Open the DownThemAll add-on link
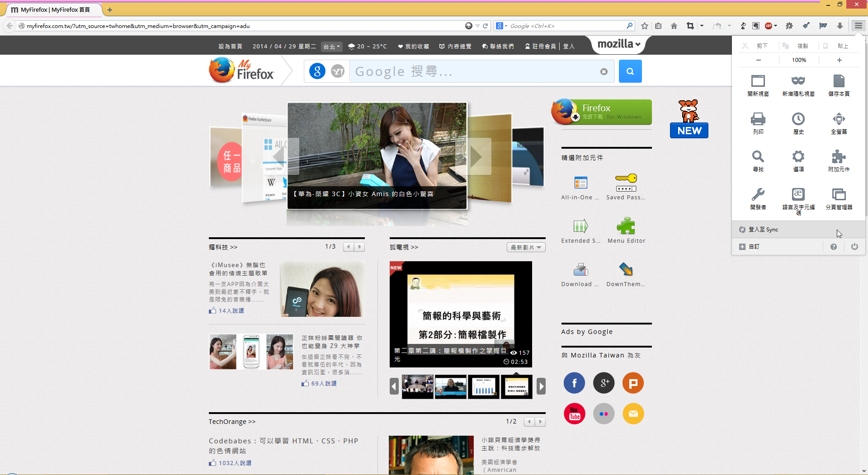This screenshot has height=475, width=868. [626, 275]
